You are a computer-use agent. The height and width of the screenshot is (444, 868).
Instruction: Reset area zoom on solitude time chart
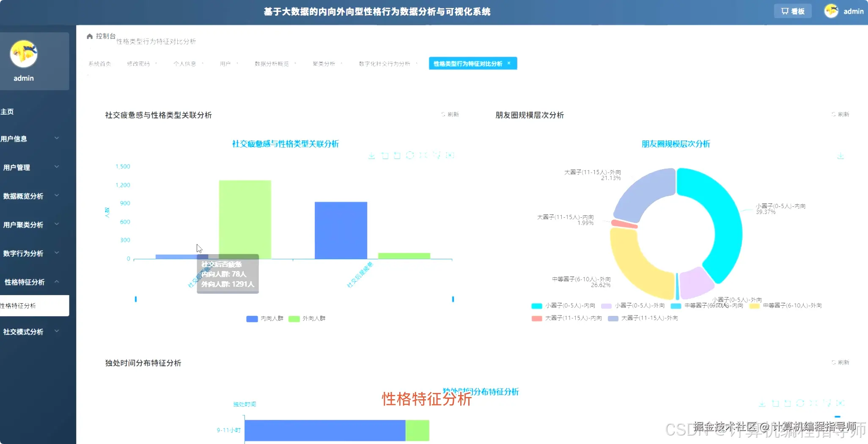(x=788, y=403)
